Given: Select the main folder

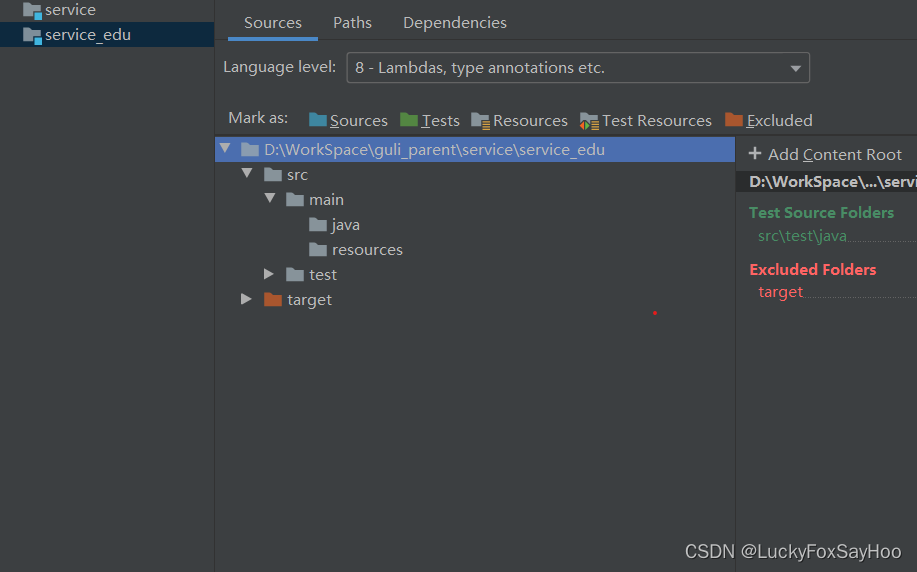Looking at the screenshot, I should point(326,200).
